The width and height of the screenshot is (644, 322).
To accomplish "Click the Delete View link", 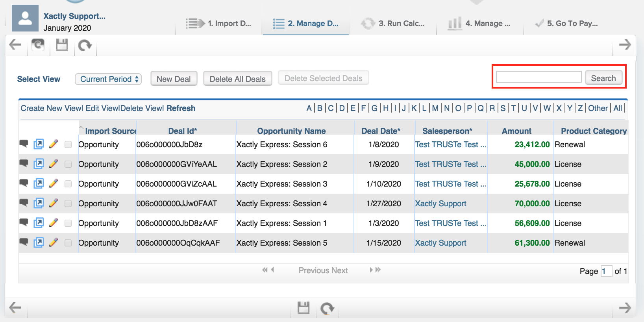I will 141,108.
